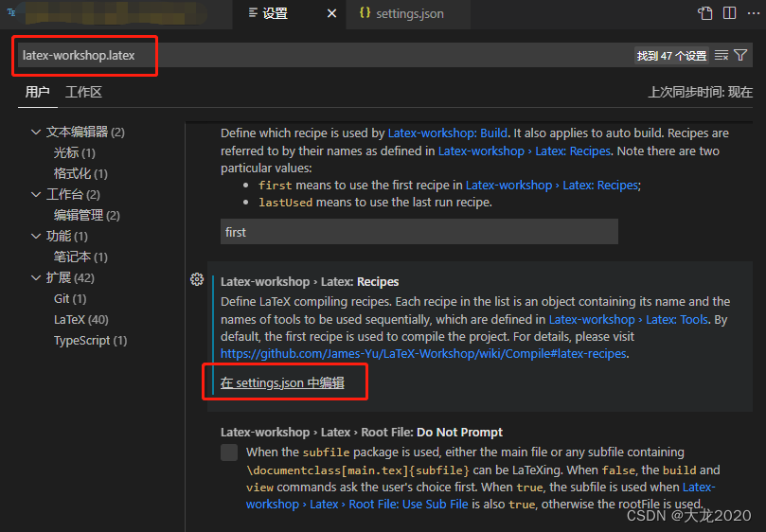Image resolution: width=766 pixels, height=532 pixels.
Task: Click the 扩展 (42) tree label
Action: tap(70, 277)
